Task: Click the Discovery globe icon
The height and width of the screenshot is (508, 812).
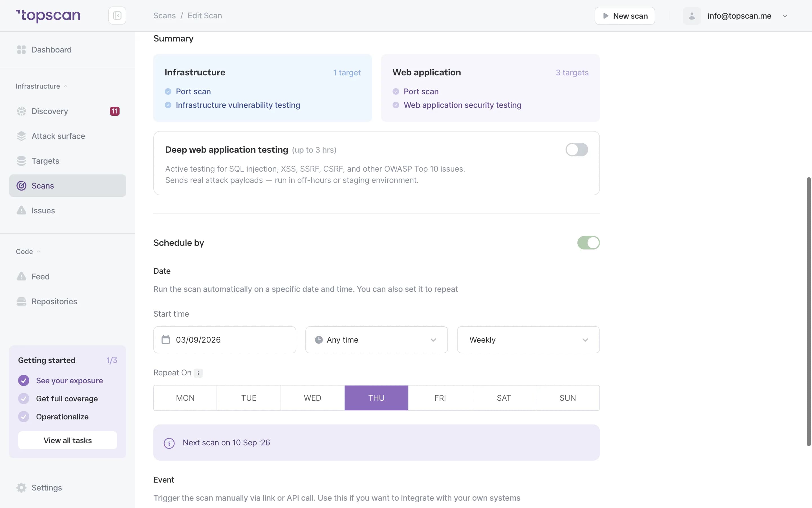Action: [x=21, y=111]
